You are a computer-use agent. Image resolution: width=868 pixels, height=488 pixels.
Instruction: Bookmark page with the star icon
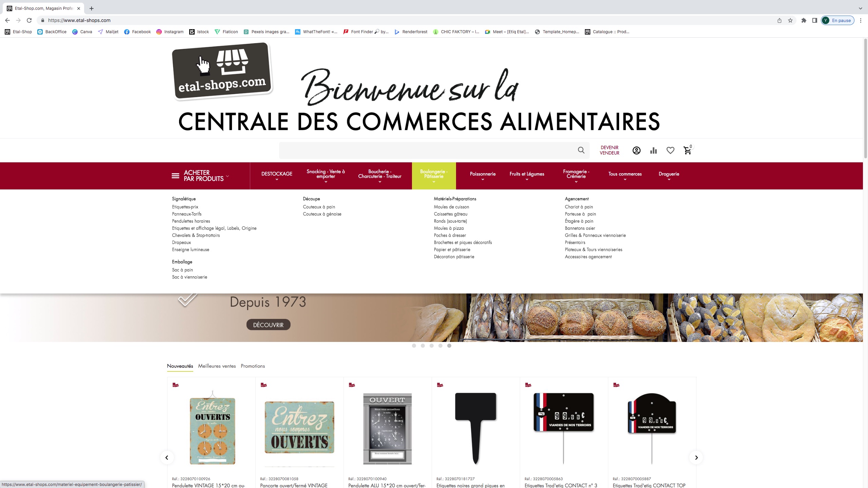[790, 20]
